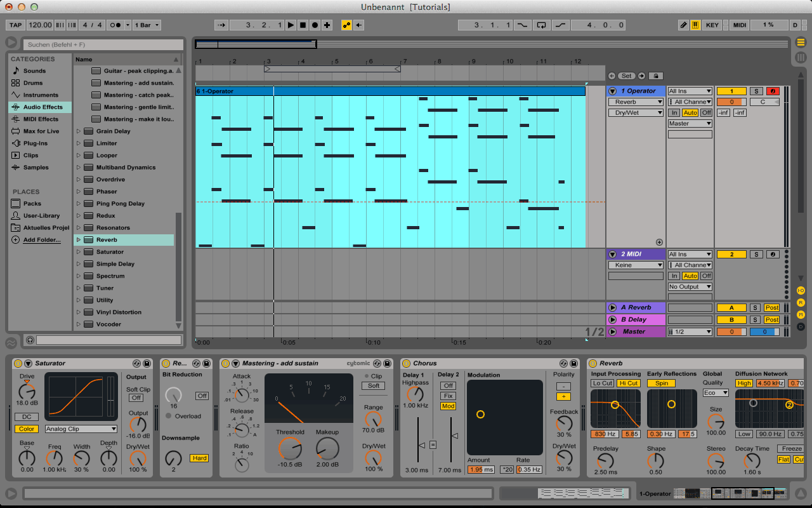
Task: Toggle Hi Cut in Reverb input processing
Action: [x=628, y=383]
